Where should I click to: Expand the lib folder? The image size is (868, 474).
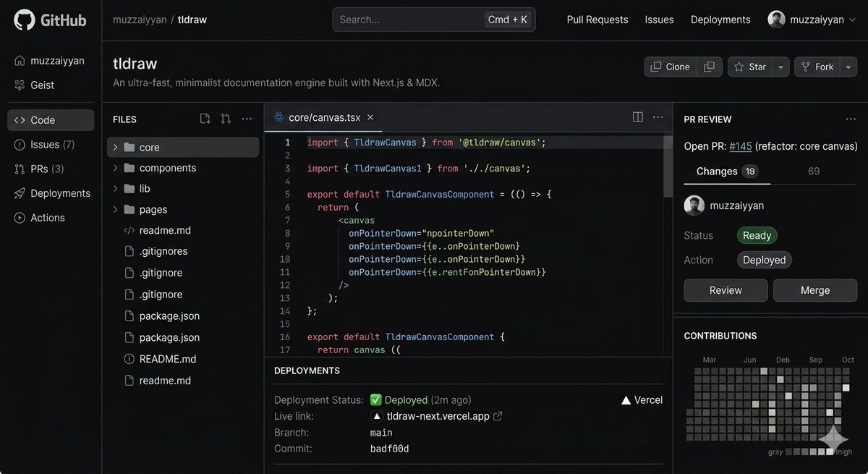point(183,188)
